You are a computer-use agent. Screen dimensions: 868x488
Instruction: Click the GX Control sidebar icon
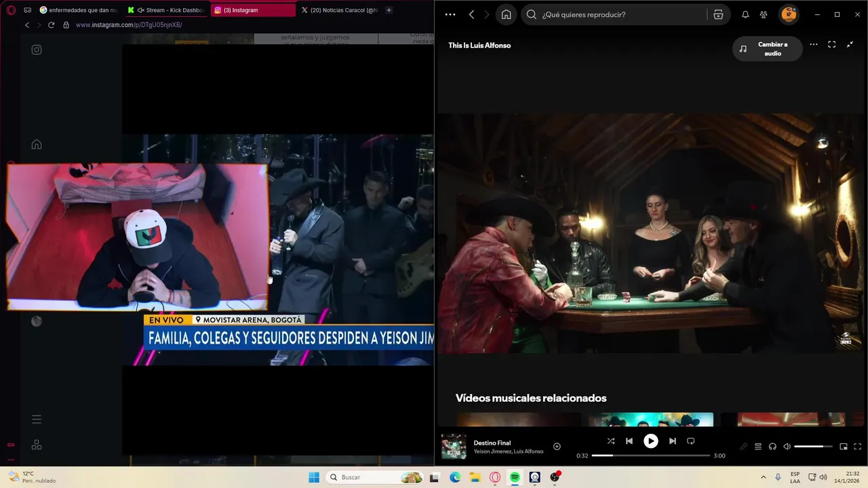[x=11, y=445]
